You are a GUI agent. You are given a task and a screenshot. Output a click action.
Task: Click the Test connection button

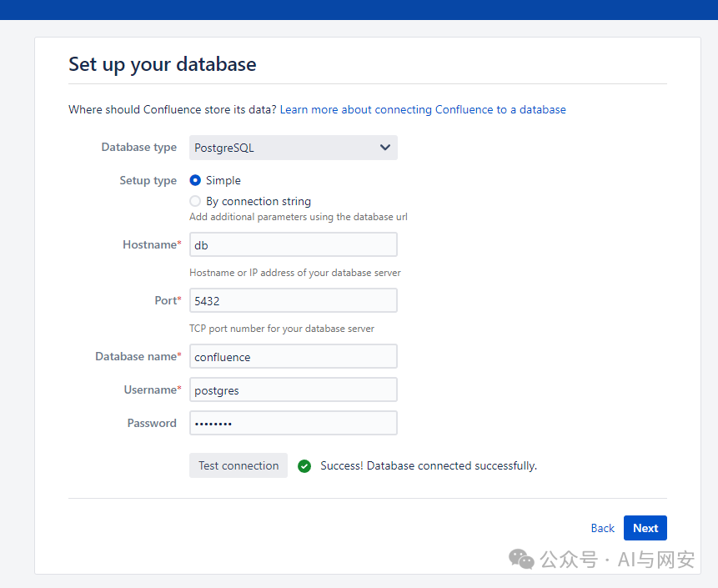[x=238, y=465]
